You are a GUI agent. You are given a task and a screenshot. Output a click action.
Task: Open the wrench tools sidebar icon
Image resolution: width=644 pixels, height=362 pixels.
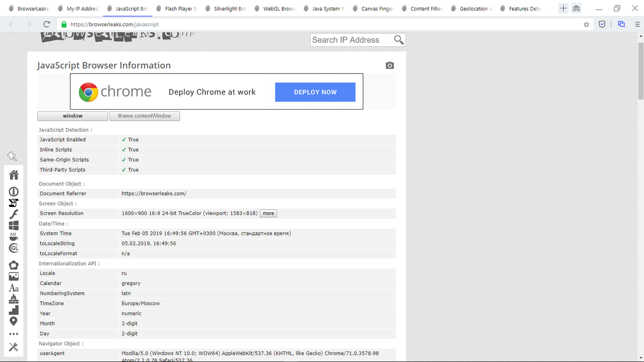14,347
